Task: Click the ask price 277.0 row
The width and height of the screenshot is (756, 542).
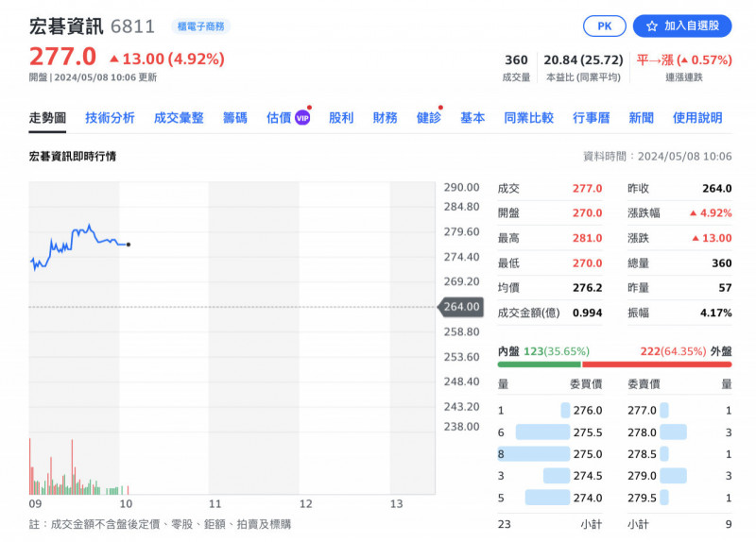Action: point(679,411)
